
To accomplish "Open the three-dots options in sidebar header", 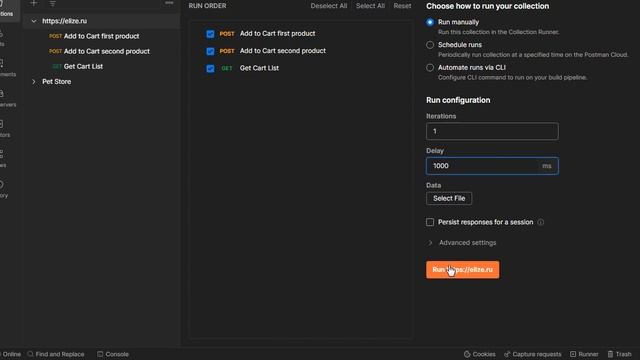I will 169,3.
